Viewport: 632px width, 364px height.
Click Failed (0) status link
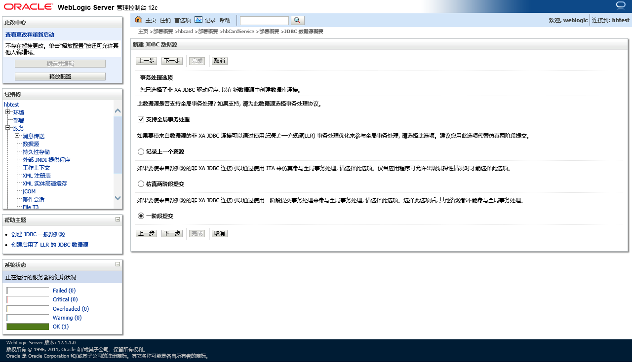point(64,291)
